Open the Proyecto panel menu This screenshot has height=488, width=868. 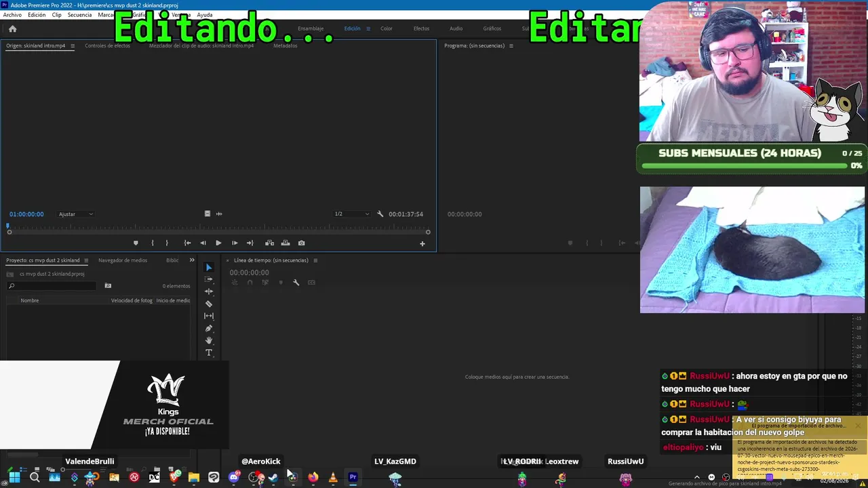(x=85, y=260)
